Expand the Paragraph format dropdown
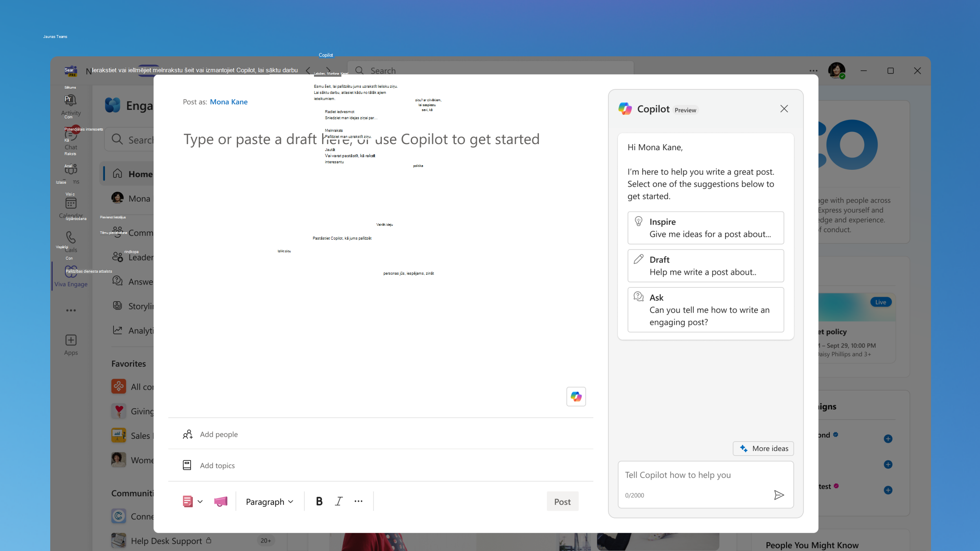The height and width of the screenshot is (551, 980). 269,501
